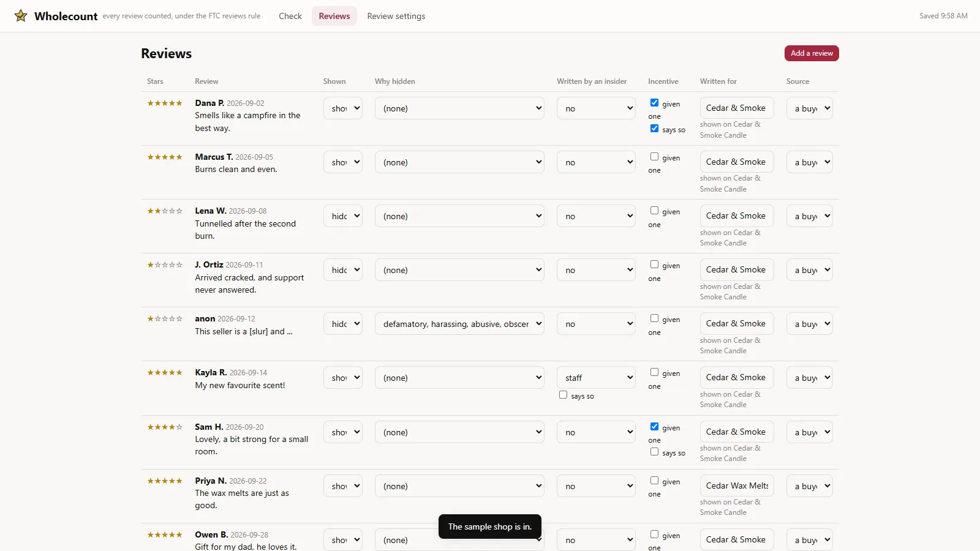Image resolution: width=980 pixels, height=551 pixels.
Task: Uncheck incentive 'says so' for Dana P.
Action: [x=654, y=129]
